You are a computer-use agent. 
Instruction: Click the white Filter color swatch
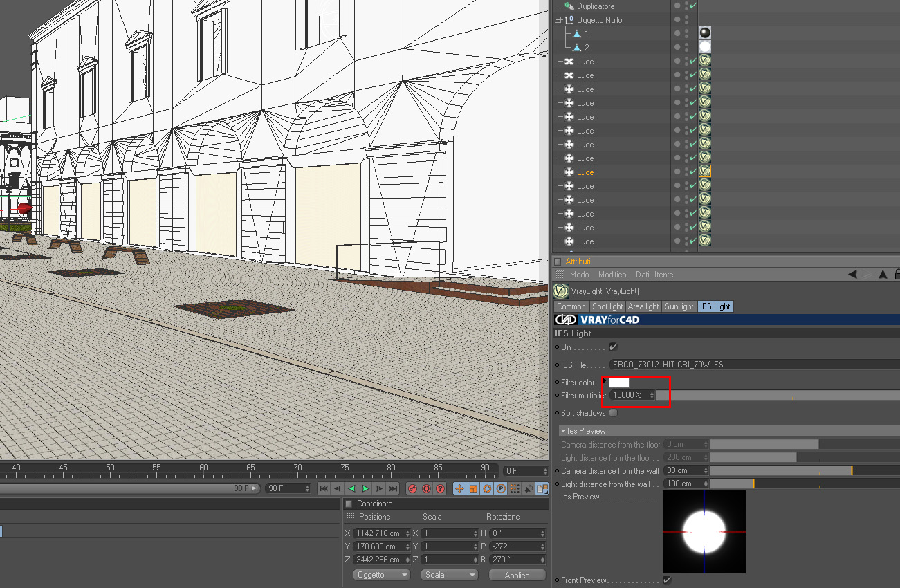point(618,383)
